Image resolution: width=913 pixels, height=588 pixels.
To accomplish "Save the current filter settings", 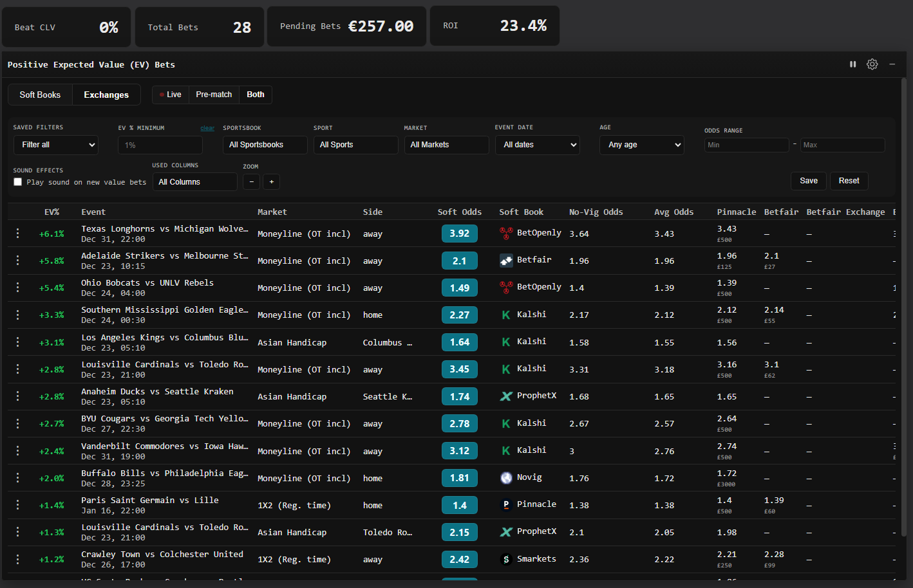I will point(808,181).
